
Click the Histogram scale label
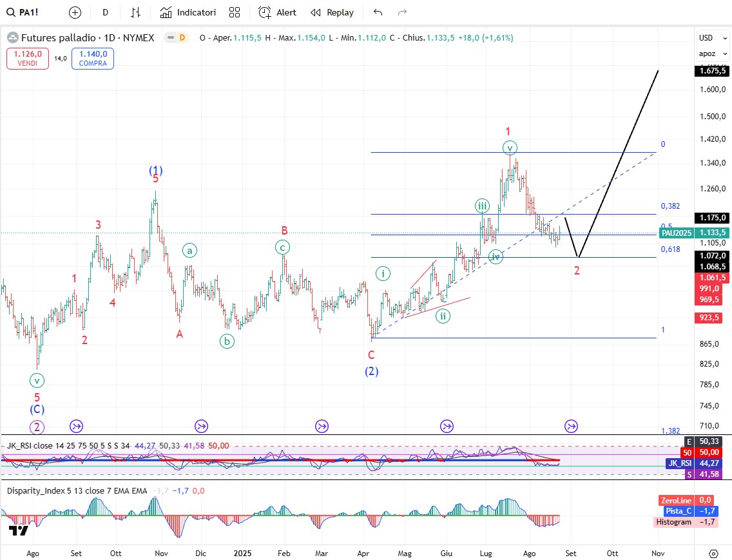(673, 522)
